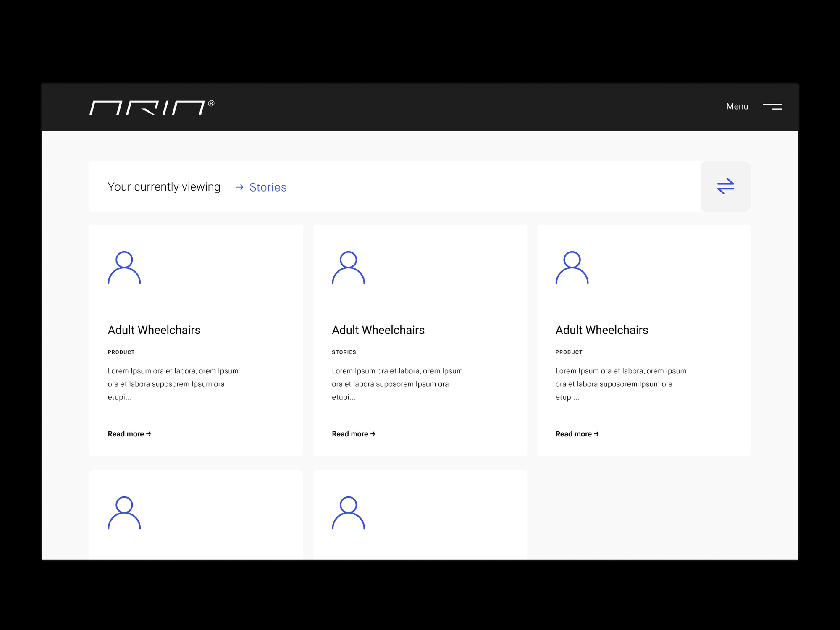Click the STORIES tag on middle card
This screenshot has width=840, height=630.
(x=344, y=352)
